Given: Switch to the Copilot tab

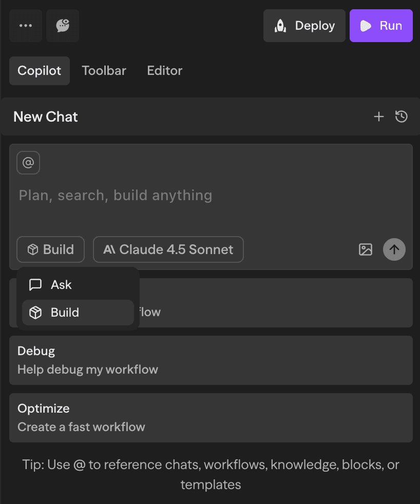Looking at the screenshot, I should 39,70.
